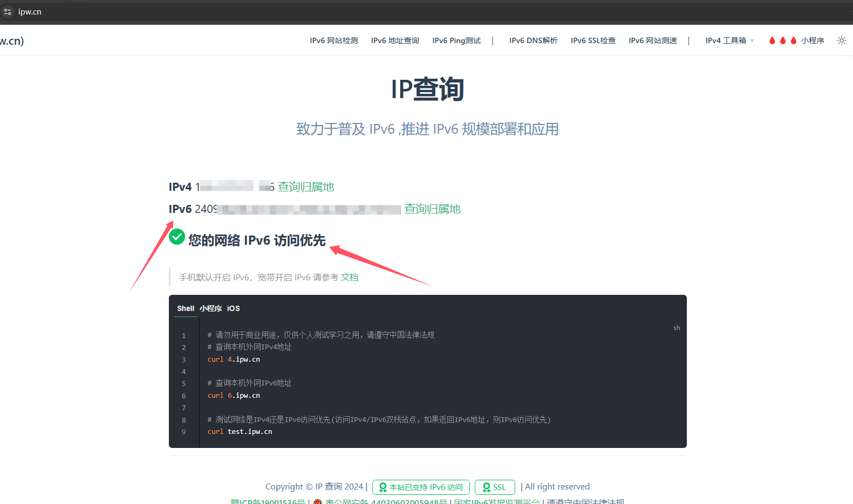Screen dimensions: 853x504
Task: Open the IPv4 工具箱 dropdown
Action: coord(729,40)
